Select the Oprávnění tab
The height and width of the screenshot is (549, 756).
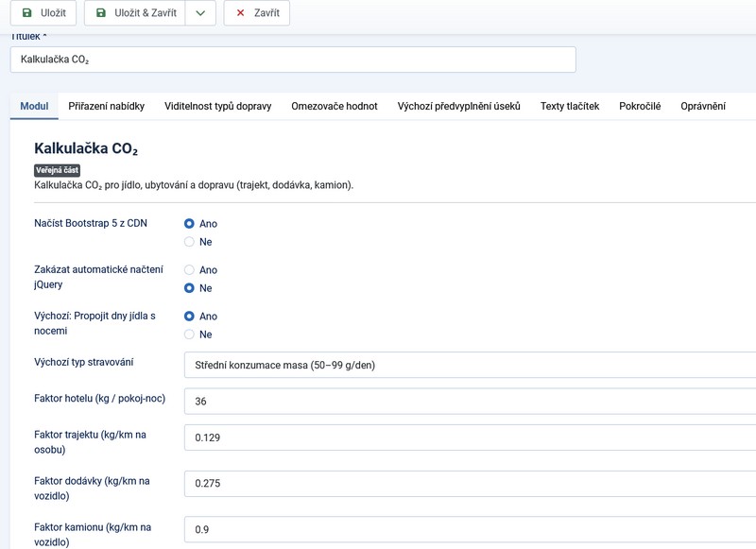click(x=703, y=106)
